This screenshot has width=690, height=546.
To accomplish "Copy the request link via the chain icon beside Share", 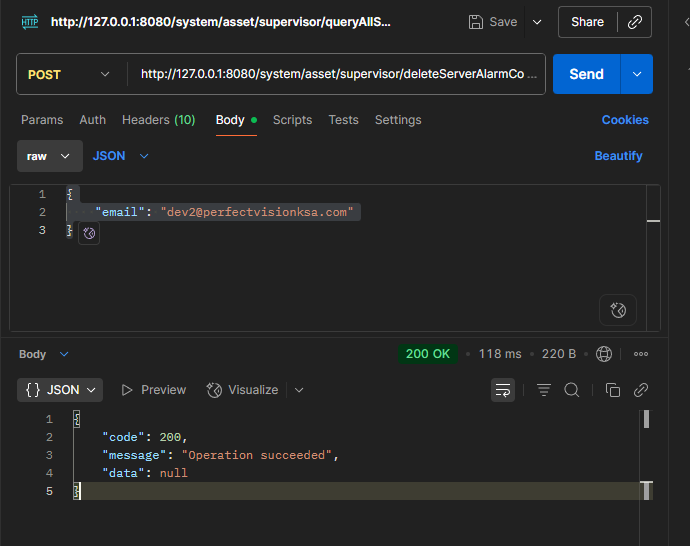I will click(634, 22).
